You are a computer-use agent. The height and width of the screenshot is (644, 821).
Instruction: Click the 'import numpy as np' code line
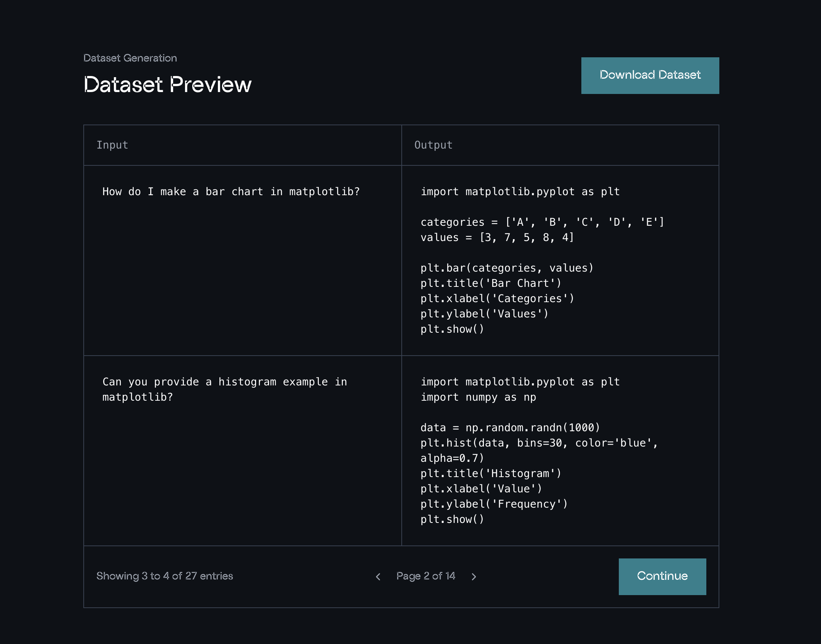pos(478,397)
